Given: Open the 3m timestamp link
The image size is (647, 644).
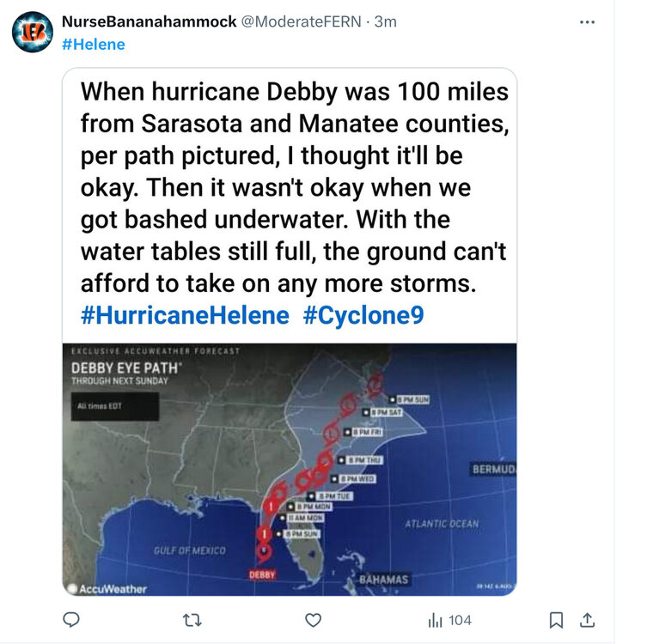Looking at the screenshot, I should (386, 21).
